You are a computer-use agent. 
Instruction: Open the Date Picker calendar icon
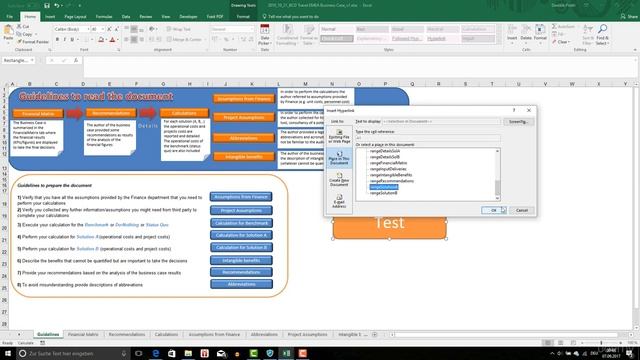coord(264,30)
